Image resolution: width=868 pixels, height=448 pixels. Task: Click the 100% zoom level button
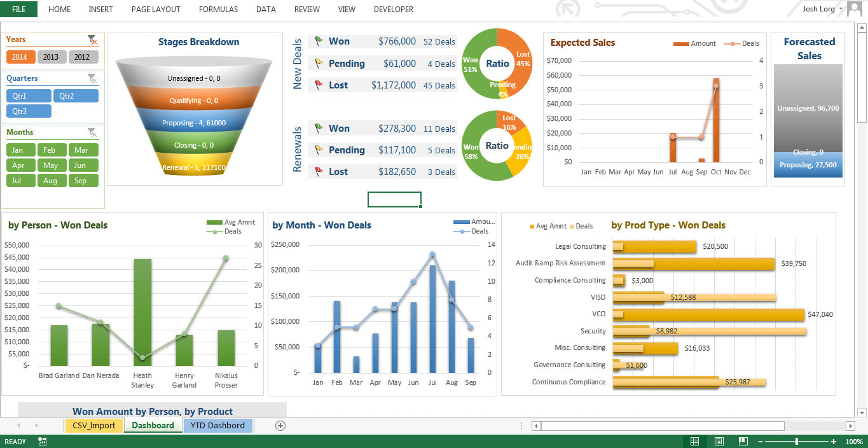[x=854, y=442]
